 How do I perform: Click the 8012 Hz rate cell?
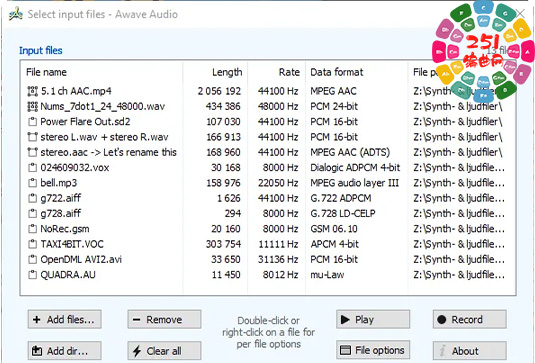pyautogui.click(x=280, y=275)
